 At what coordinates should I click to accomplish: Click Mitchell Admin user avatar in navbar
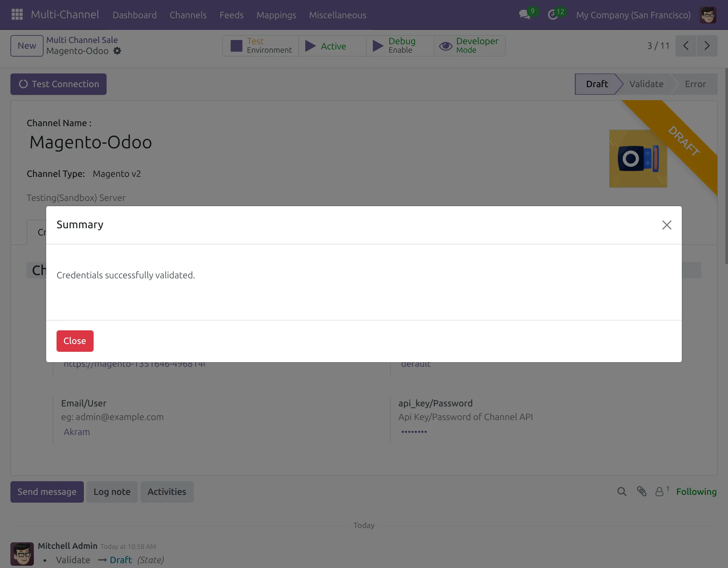click(708, 15)
